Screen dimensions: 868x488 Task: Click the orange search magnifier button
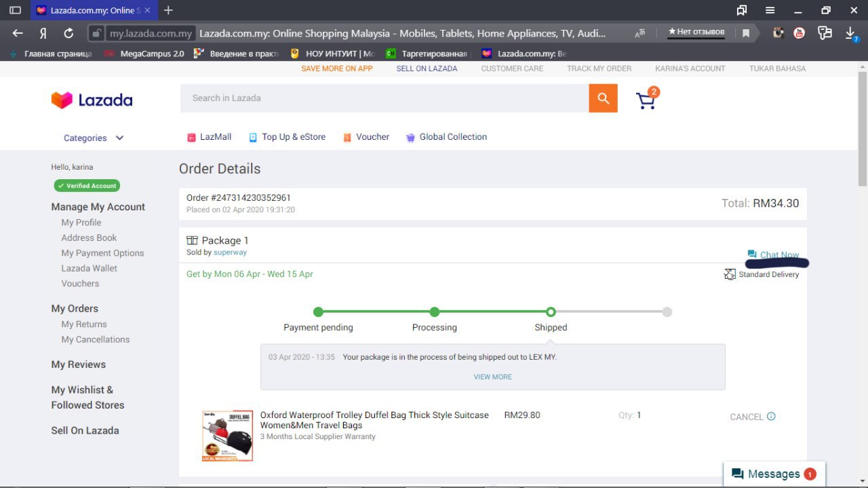click(603, 98)
